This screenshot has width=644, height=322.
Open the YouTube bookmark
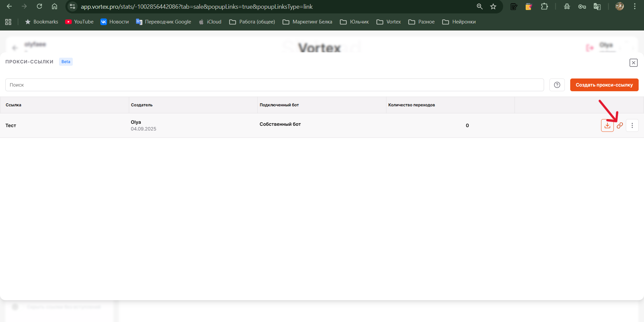click(x=79, y=22)
